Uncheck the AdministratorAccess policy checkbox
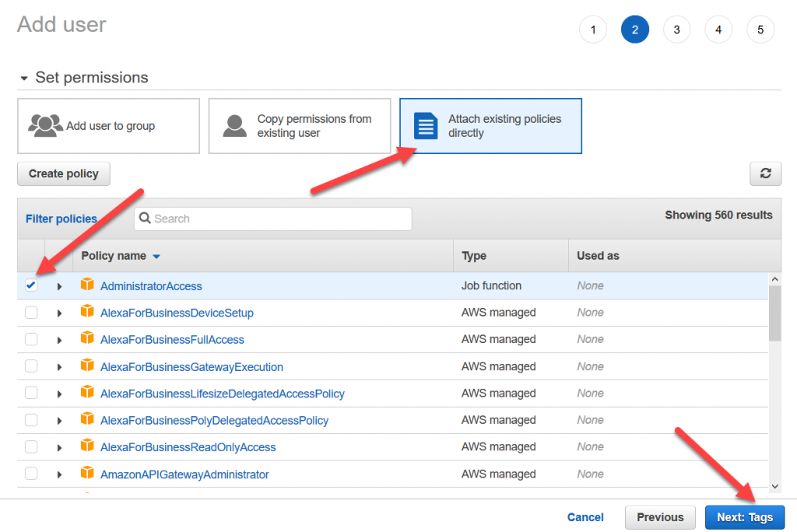 [31, 285]
